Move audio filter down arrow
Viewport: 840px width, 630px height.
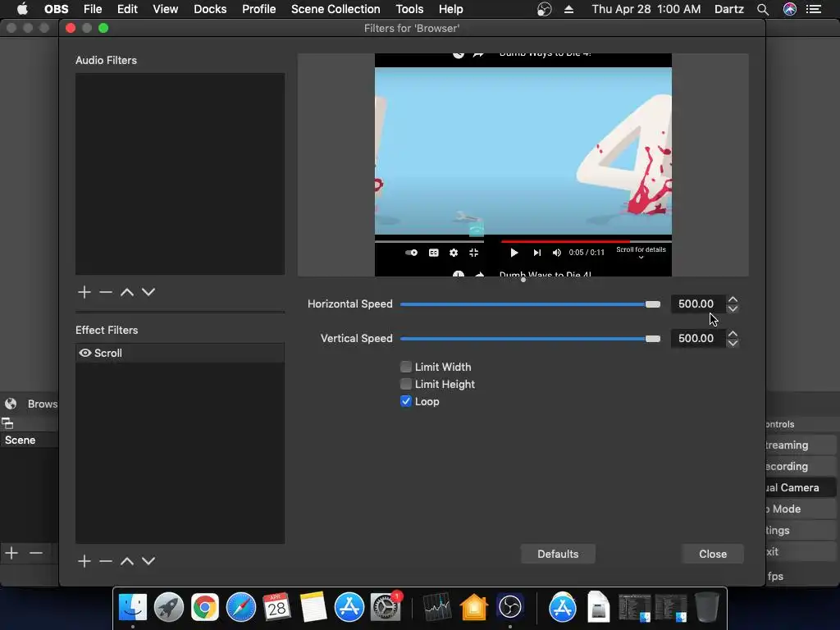tap(148, 292)
